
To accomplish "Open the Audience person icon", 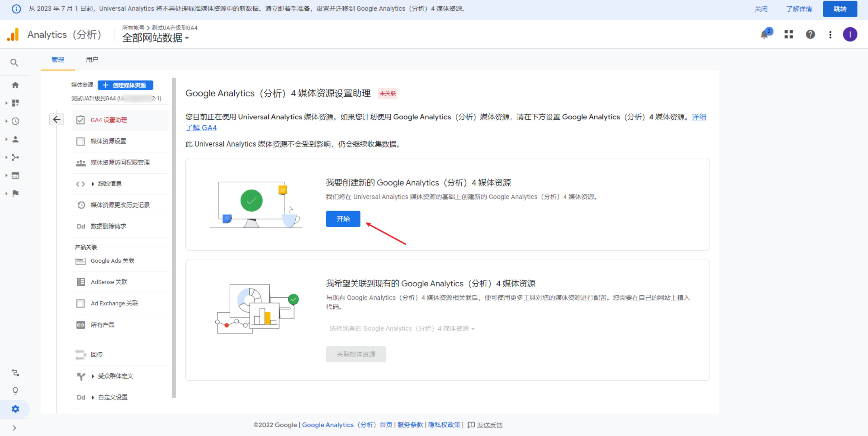I will tap(15, 139).
